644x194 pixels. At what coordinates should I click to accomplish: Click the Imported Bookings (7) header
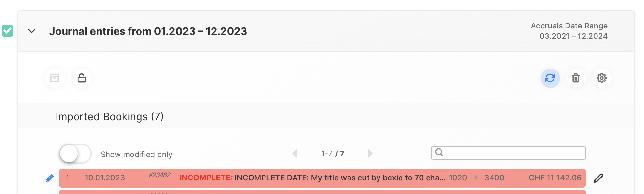109,116
